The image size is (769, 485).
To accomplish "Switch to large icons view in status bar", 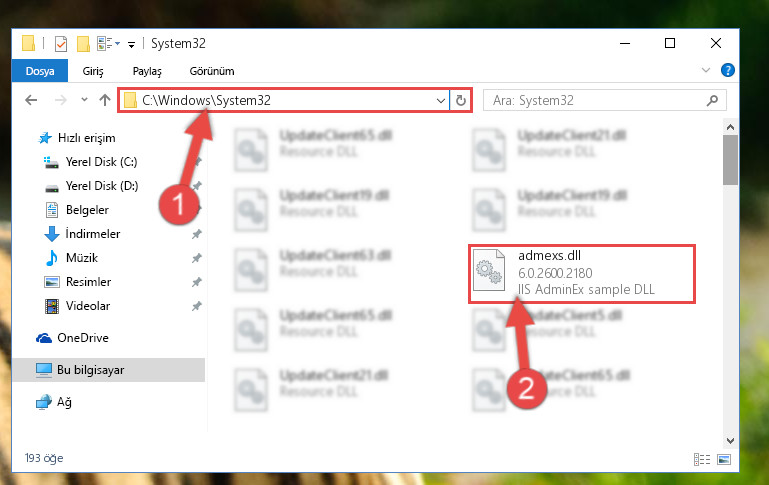I will (724, 459).
